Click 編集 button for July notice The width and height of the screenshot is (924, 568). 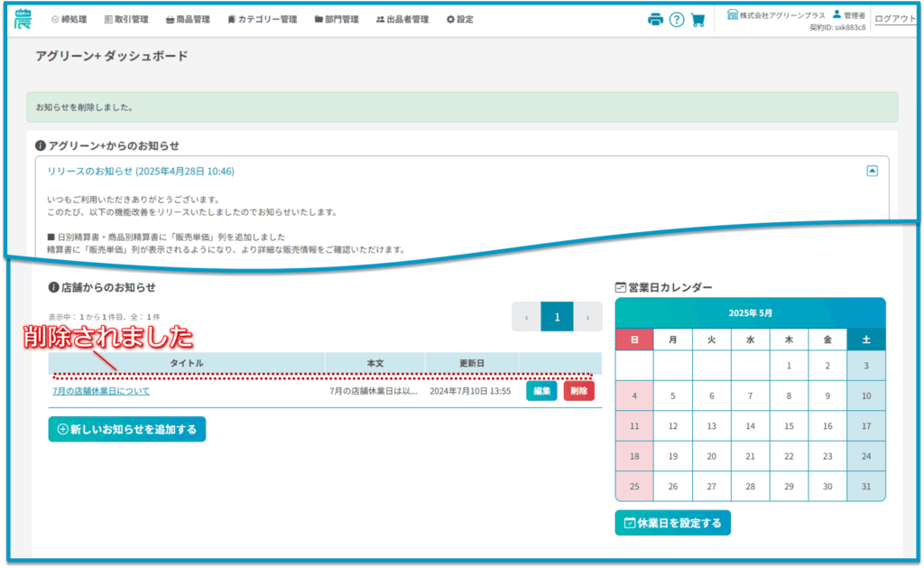(541, 391)
